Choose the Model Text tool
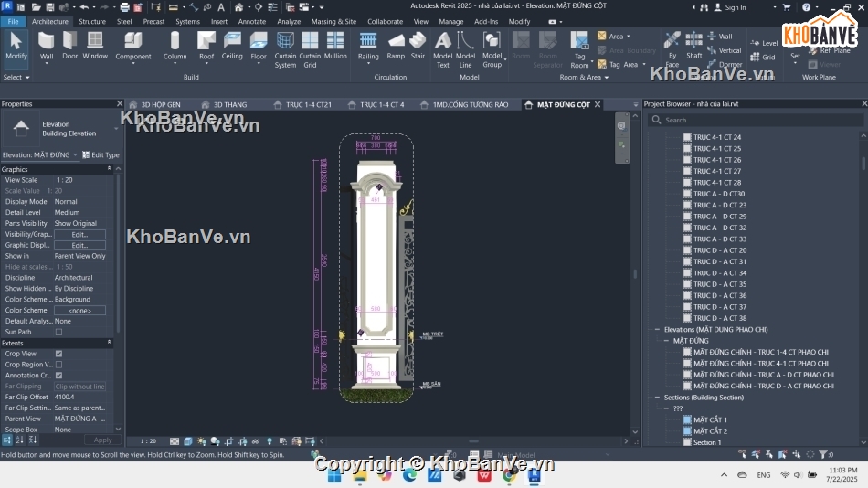The height and width of the screenshot is (488, 868). pos(443,50)
